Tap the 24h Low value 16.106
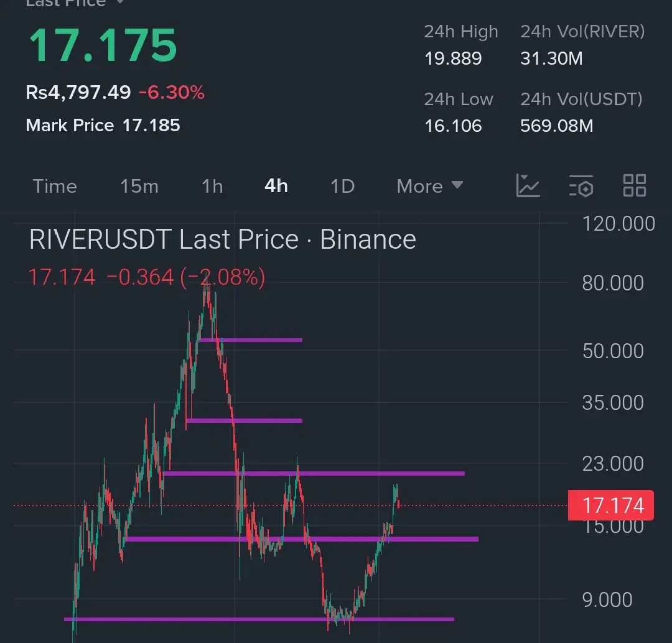The image size is (672, 643). 453,126
